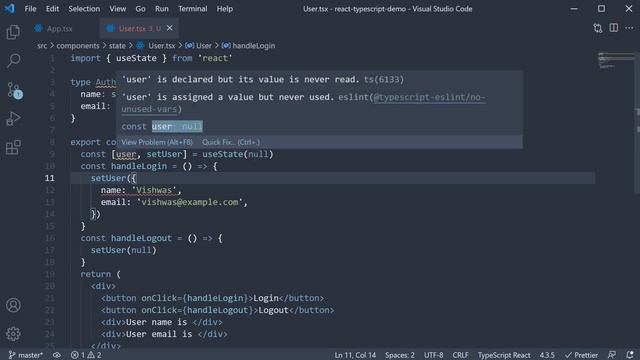Open the Search view in activity bar
The height and width of the screenshot is (360, 640).
click(x=13, y=60)
